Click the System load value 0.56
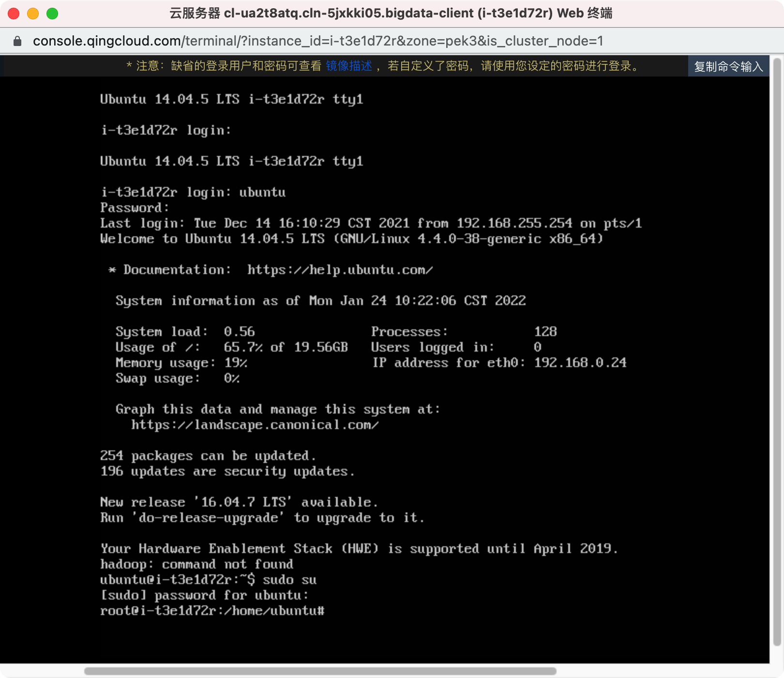Viewport: 784px width, 678px height. tap(239, 332)
